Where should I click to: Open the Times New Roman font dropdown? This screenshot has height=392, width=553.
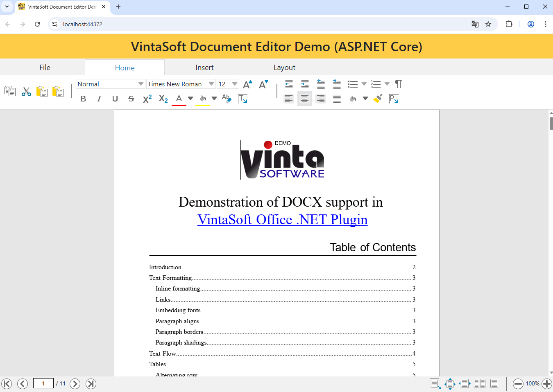pyautogui.click(x=181, y=84)
